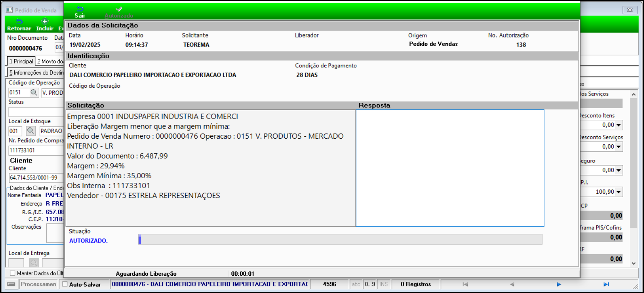Screen dimensions: 644x293
Task: Click the Incluir plus icon
Action: (45, 22)
